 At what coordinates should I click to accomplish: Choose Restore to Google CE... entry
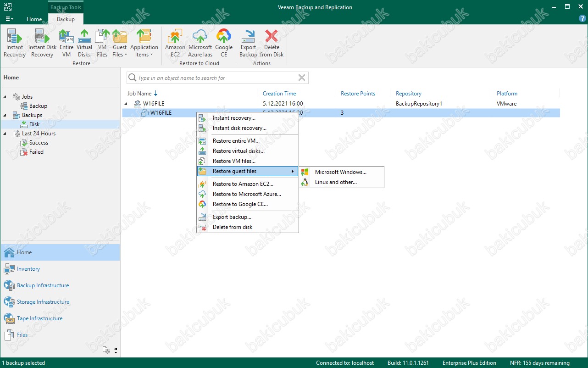tap(248, 204)
